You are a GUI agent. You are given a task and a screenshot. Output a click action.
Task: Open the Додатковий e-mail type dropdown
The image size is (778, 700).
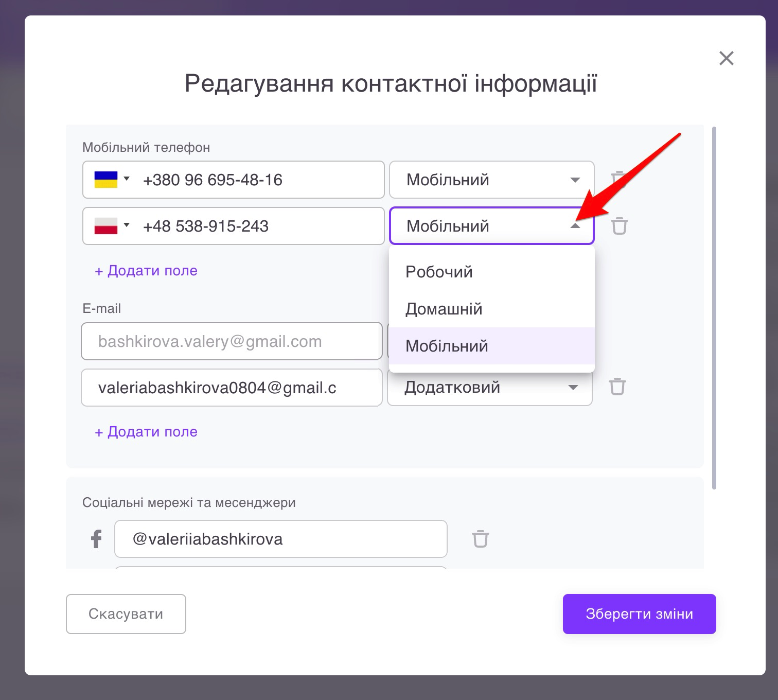[x=489, y=387]
